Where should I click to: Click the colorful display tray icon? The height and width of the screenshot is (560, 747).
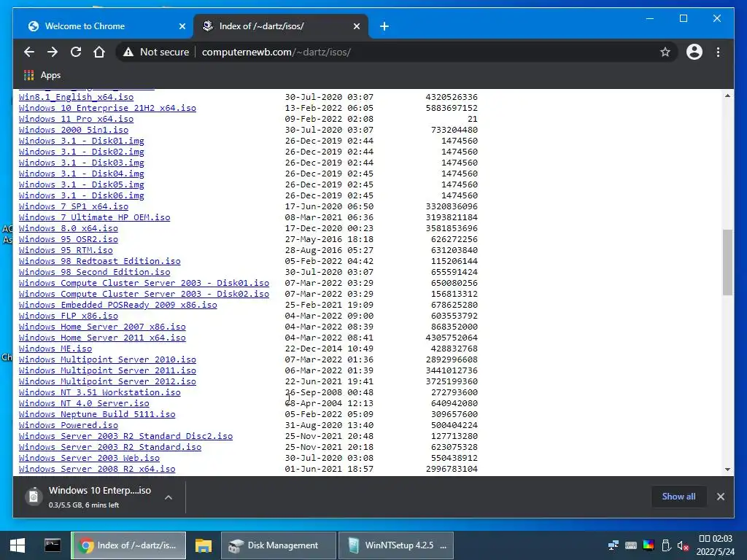click(x=649, y=545)
